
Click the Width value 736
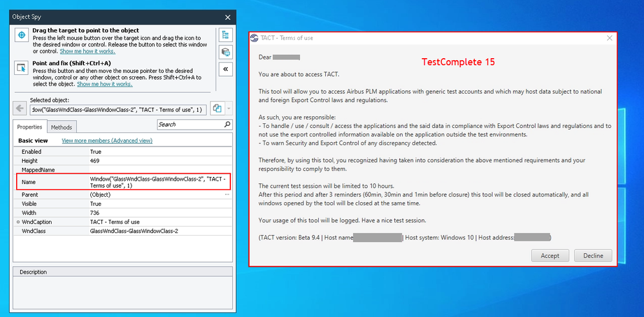coord(94,213)
